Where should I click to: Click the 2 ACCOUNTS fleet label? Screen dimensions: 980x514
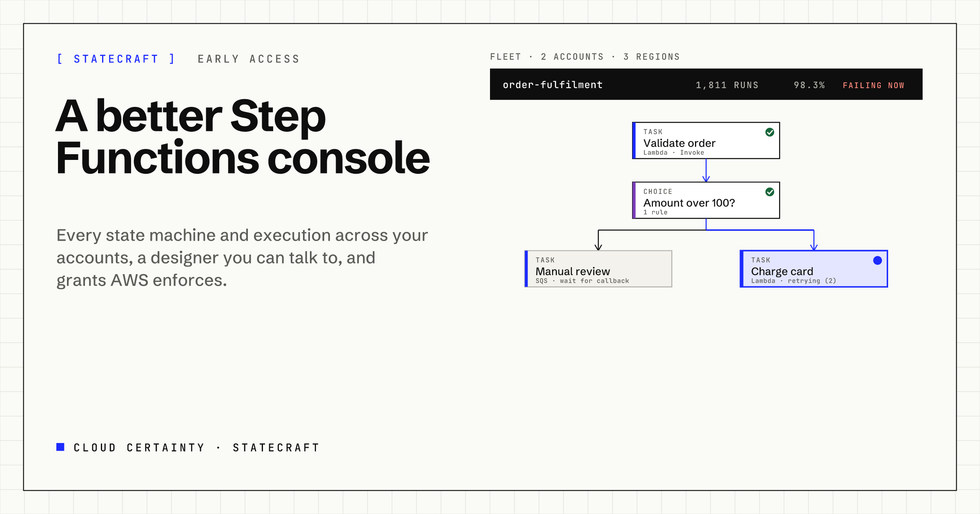pos(572,57)
